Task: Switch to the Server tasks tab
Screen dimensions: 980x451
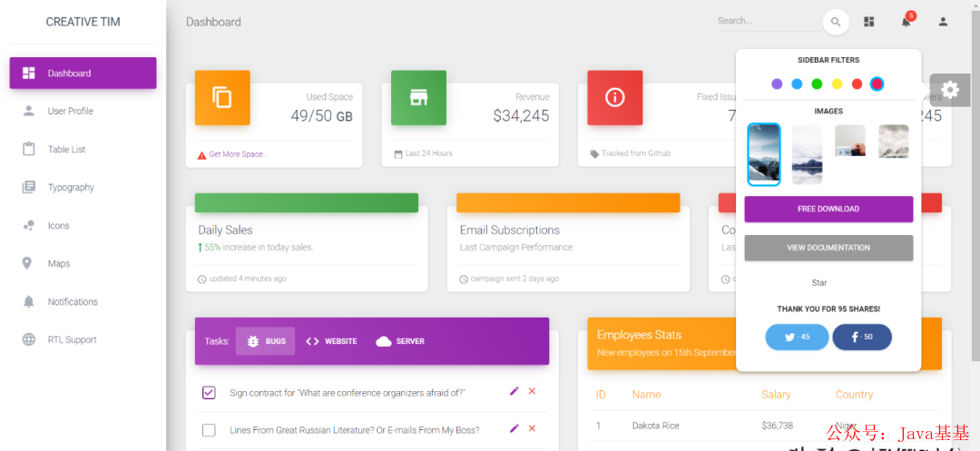Action: tap(400, 341)
